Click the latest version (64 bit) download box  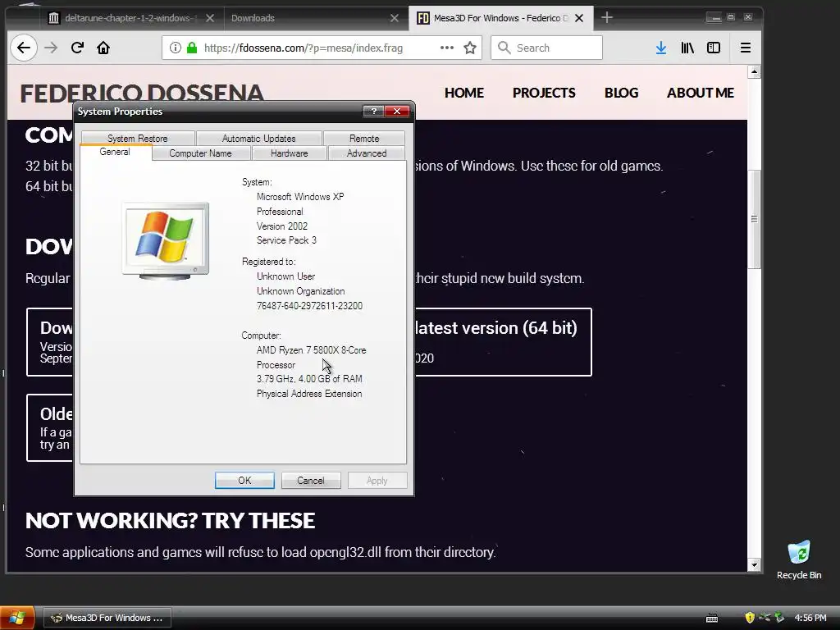(503, 342)
